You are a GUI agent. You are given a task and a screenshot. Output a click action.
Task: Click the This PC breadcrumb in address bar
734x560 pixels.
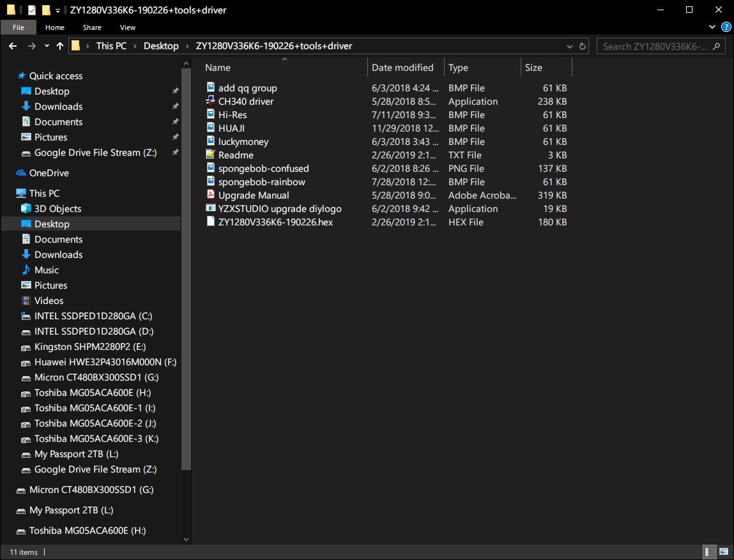click(112, 46)
